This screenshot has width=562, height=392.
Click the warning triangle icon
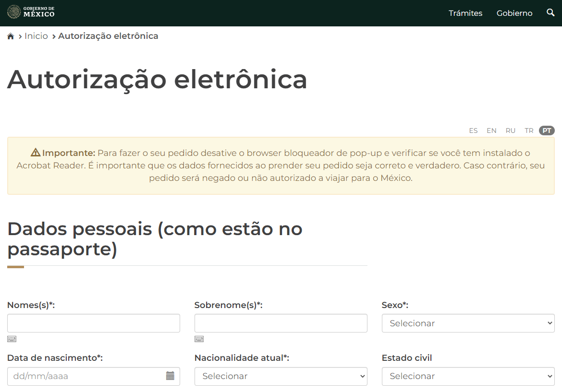pyautogui.click(x=36, y=153)
